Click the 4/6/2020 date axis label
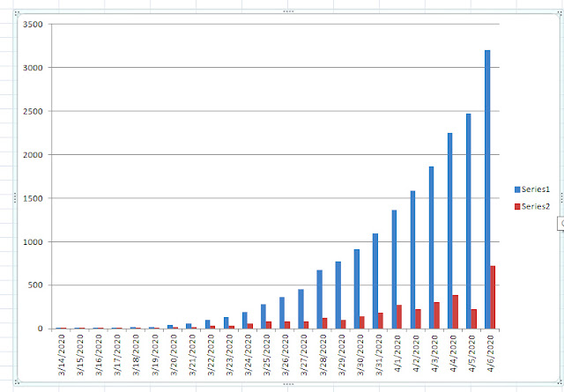The width and height of the screenshot is (564, 392). point(491,353)
